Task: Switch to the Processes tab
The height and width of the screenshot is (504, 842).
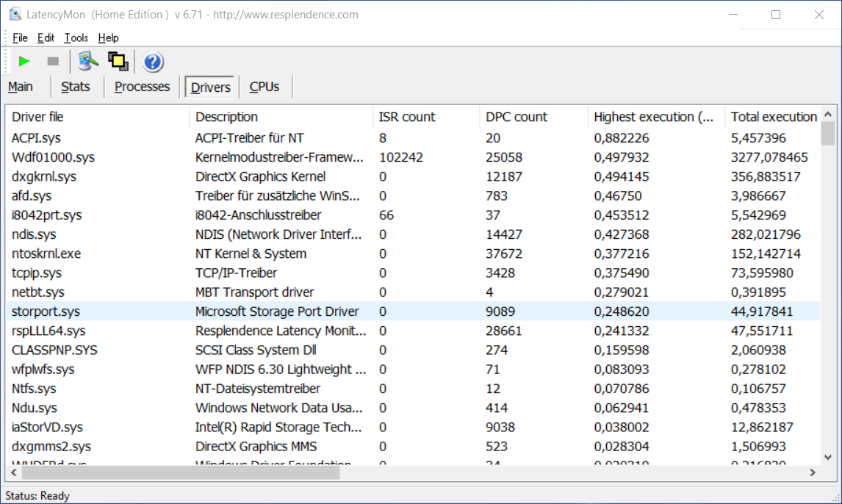Action: pyautogui.click(x=143, y=87)
